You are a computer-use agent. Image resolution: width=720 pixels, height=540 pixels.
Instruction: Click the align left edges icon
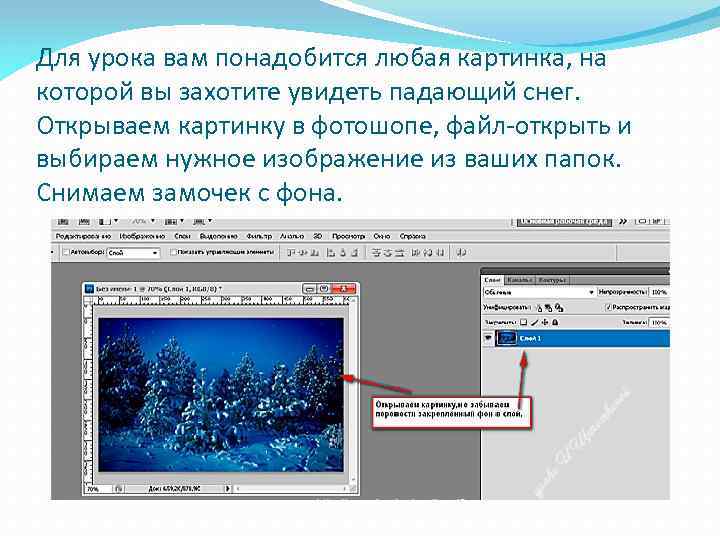tap(331, 253)
